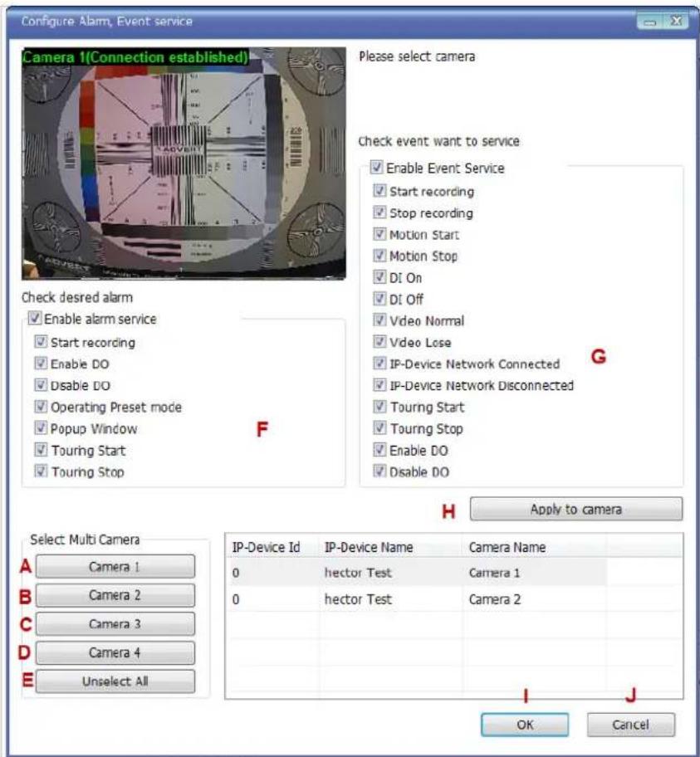Uncheck alarm Start recording checkbox

coord(41,342)
